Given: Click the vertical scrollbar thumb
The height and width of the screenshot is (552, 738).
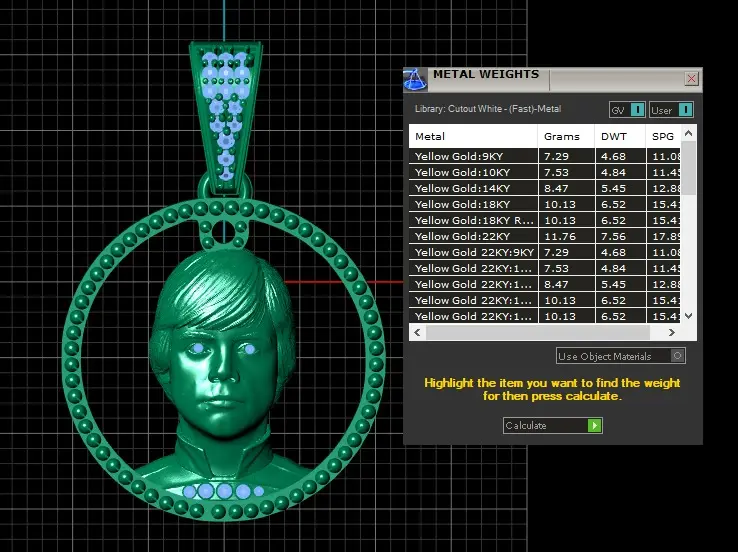Looking at the screenshot, I should [x=689, y=168].
